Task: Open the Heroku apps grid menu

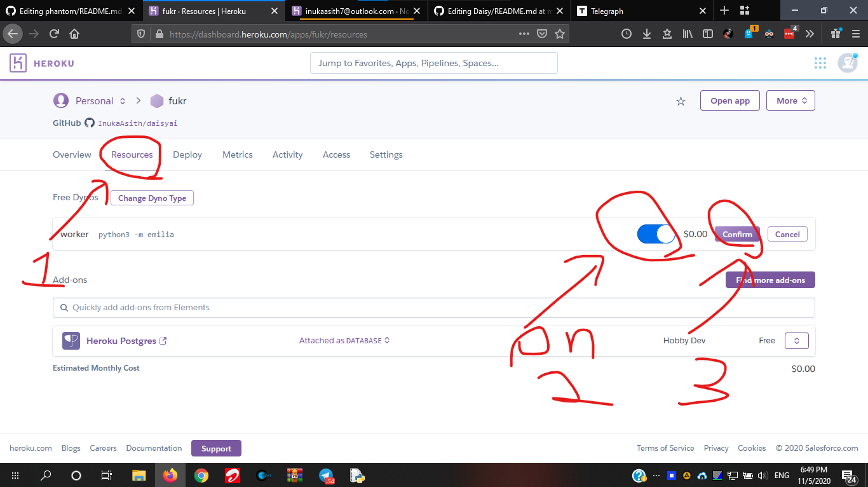Action: (820, 63)
